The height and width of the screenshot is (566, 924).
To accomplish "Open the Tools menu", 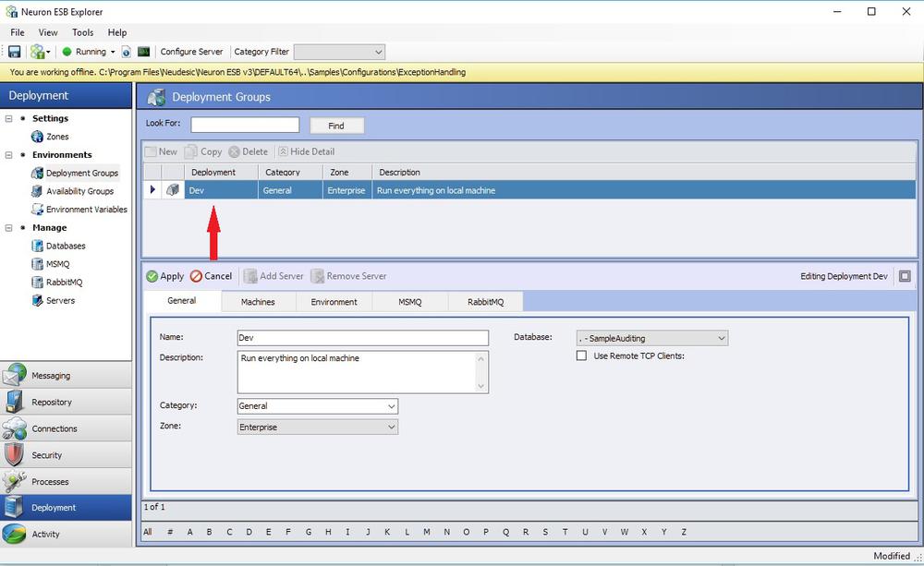I will 82,32.
